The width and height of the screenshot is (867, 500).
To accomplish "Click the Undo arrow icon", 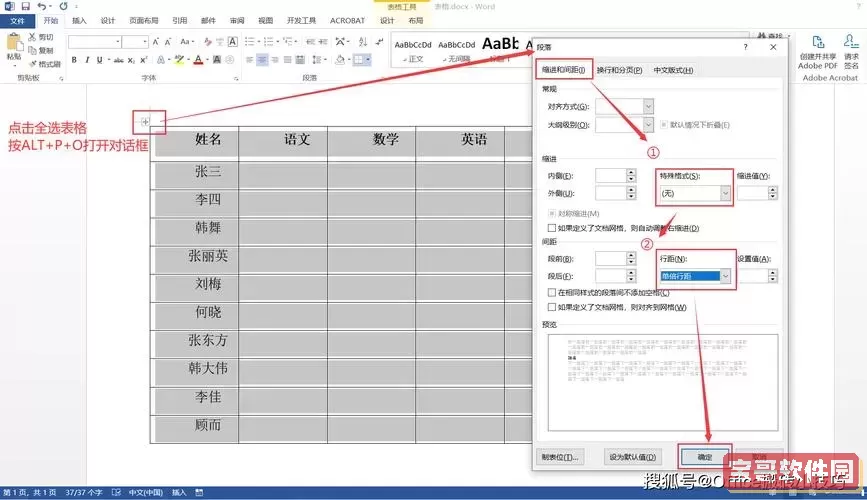I will (42, 6).
